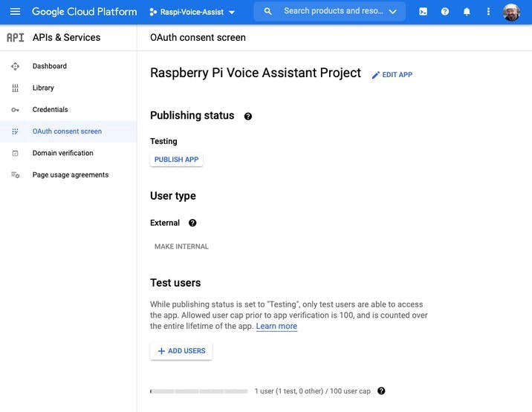Viewport: 532px width, 412px height.
Task: Go to Dashboard in sidebar
Action: 49,66
